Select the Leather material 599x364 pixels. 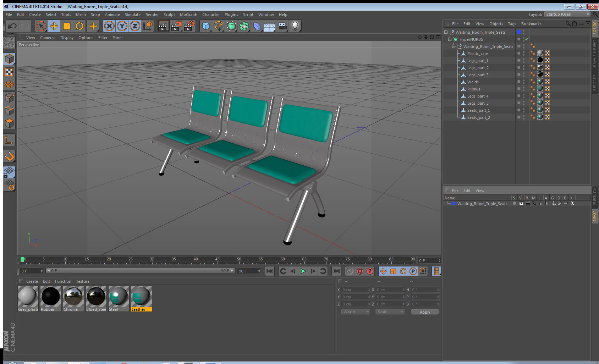click(141, 299)
